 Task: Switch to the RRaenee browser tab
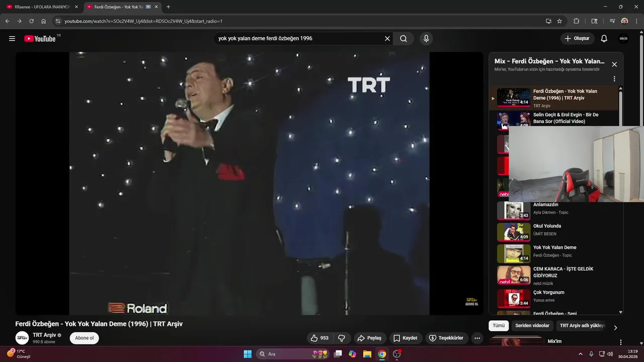pos(42,7)
